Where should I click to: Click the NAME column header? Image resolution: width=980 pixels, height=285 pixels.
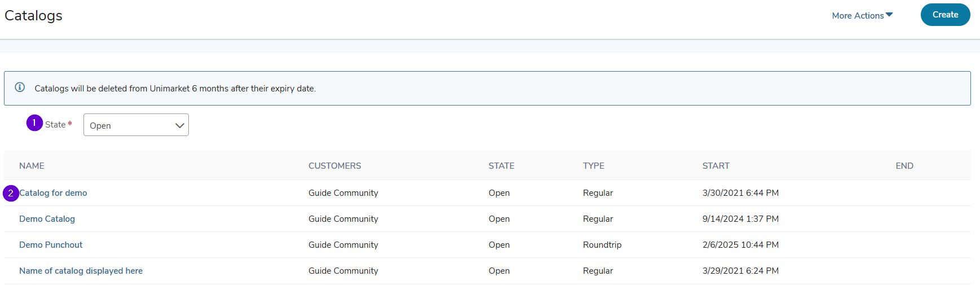(x=32, y=166)
